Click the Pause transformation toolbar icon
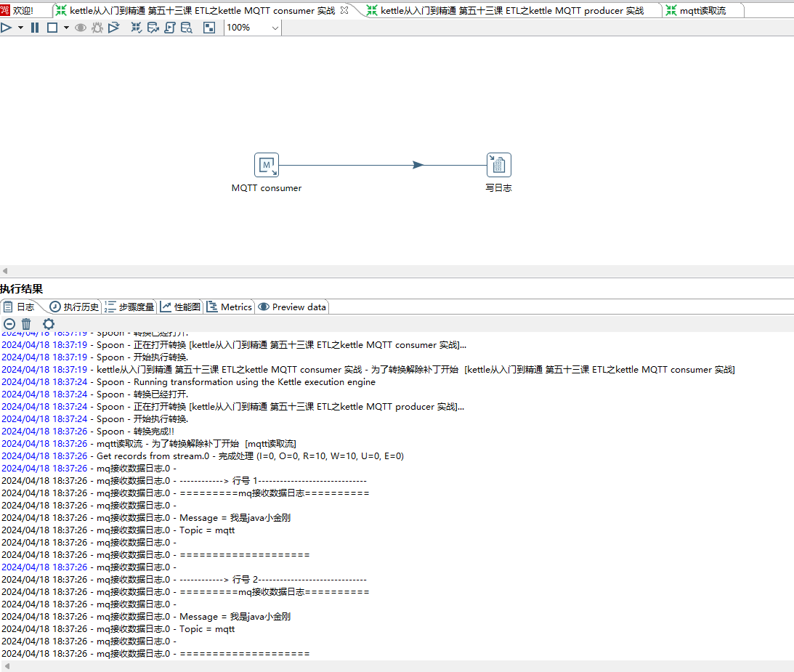Screen dimensions: 794x672 (x=34, y=27)
